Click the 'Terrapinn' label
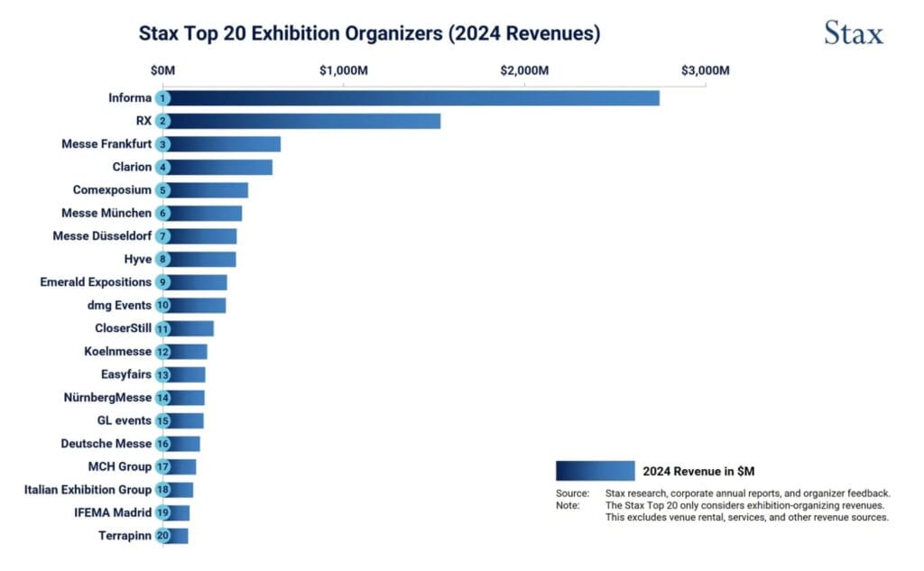The width and height of the screenshot is (924, 571). (125, 536)
